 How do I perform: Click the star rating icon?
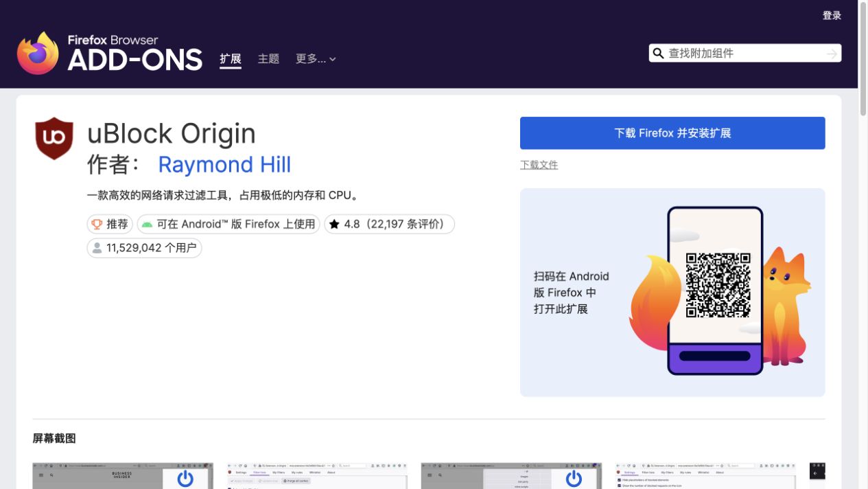(334, 224)
